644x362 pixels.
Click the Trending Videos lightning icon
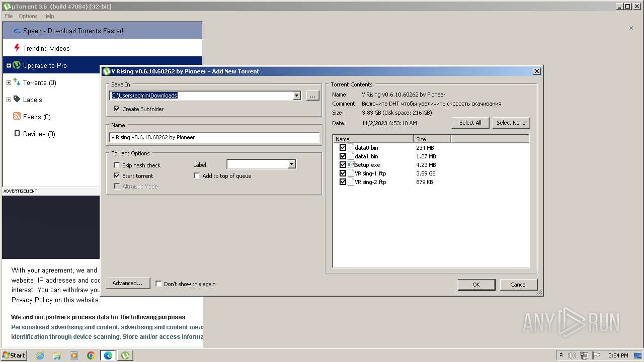coord(17,48)
